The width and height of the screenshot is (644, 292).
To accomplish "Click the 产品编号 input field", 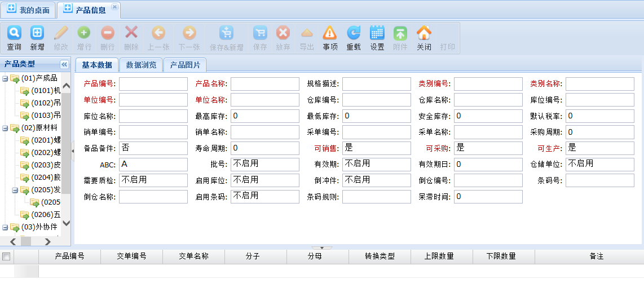I will point(153,84).
